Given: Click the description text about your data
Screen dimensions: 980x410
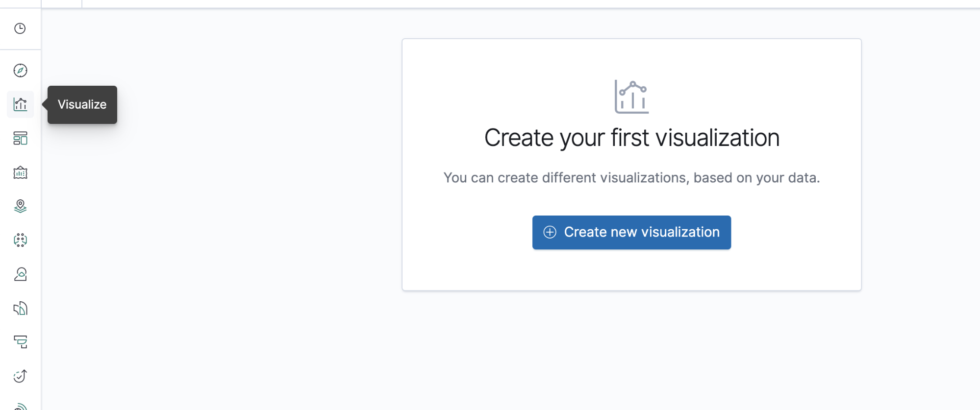Looking at the screenshot, I should [x=631, y=178].
